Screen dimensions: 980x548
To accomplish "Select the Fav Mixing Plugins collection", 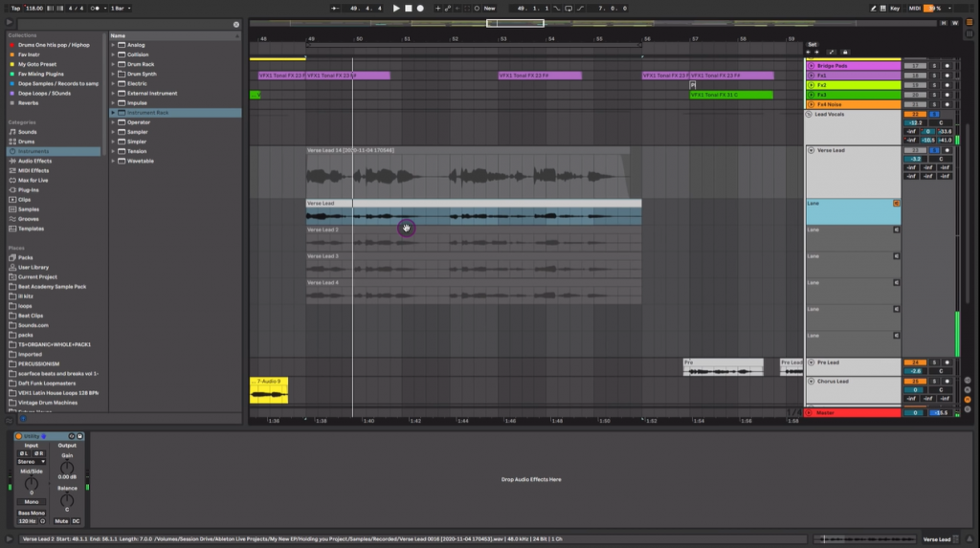I will pos(39,74).
